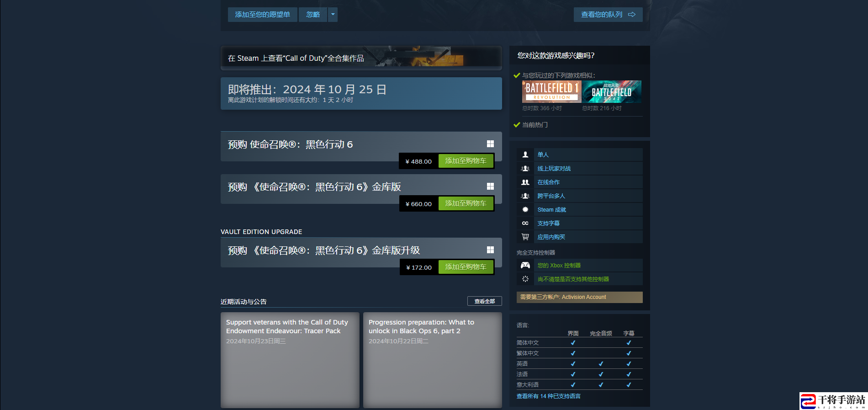Click green checkmark beside 与您玩过的下列游戏相似
The image size is (868, 410).
tap(517, 75)
